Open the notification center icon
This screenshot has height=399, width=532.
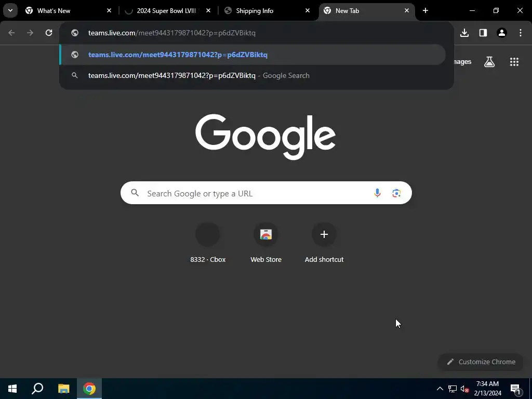click(x=515, y=389)
